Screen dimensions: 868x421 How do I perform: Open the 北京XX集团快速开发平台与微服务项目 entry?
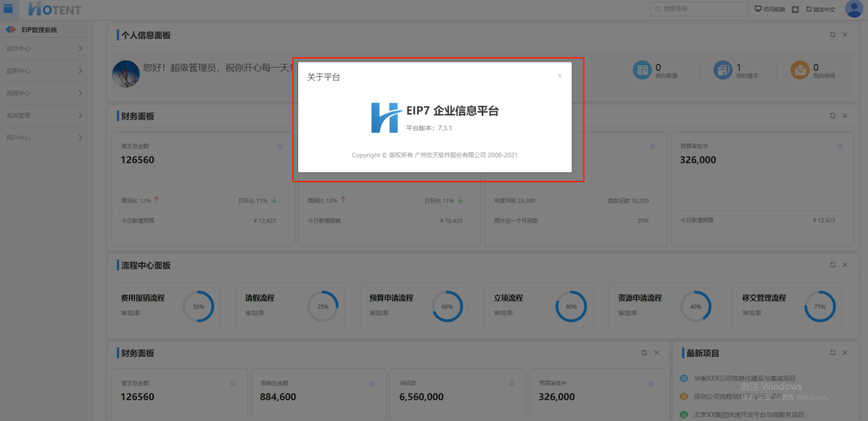coord(749,414)
